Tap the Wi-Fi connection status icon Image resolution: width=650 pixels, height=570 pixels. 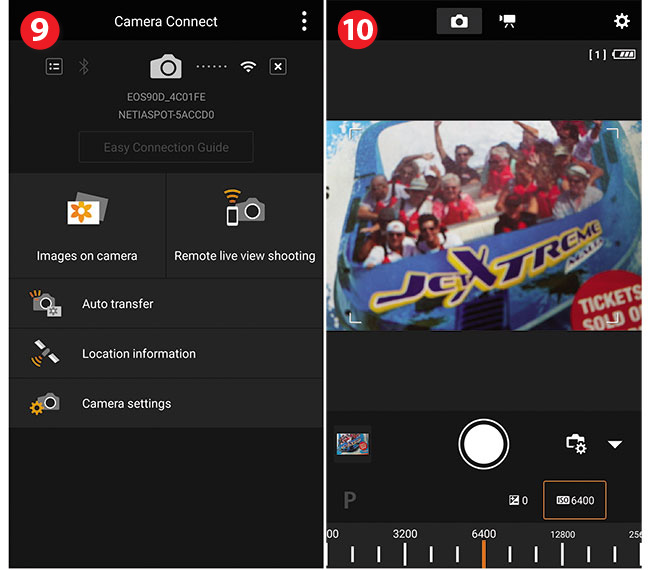(x=248, y=67)
